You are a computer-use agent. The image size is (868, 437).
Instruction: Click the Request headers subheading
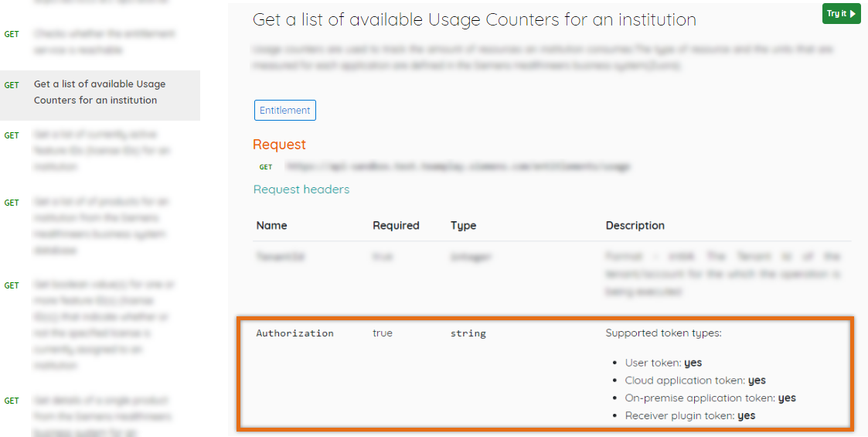pos(301,189)
